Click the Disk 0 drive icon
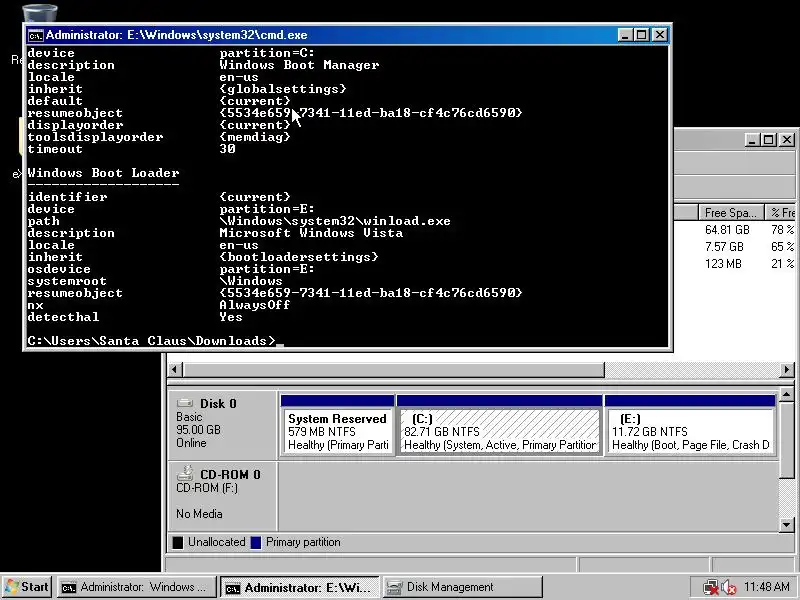Screen dimensions: 800x600 185,403
